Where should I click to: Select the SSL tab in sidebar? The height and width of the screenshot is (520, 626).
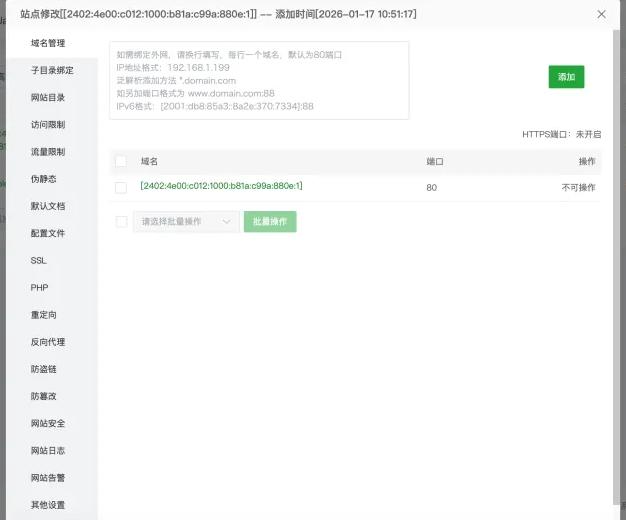coord(39,260)
